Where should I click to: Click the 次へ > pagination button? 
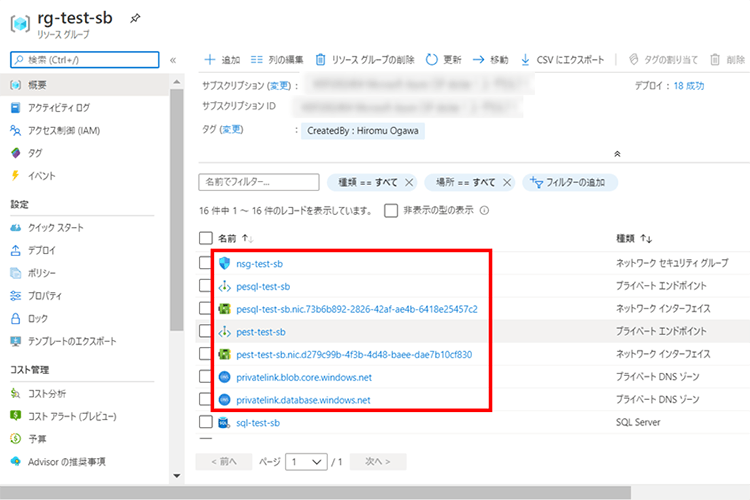point(378,462)
